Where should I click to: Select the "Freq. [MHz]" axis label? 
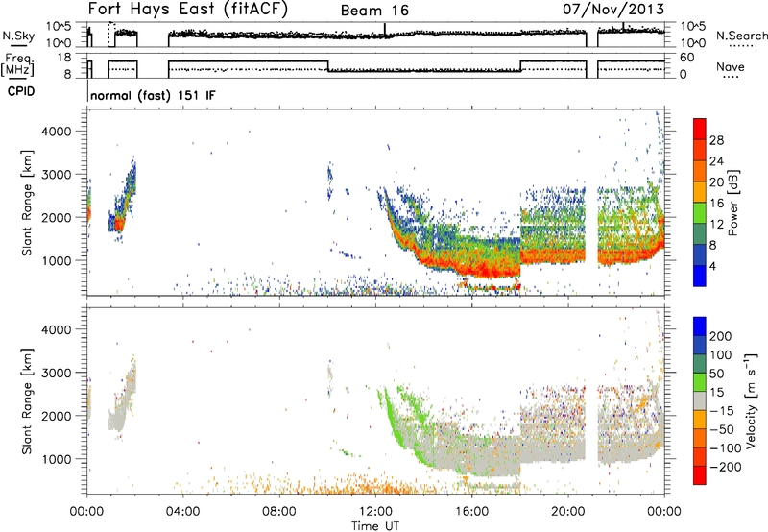click(x=17, y=65)
